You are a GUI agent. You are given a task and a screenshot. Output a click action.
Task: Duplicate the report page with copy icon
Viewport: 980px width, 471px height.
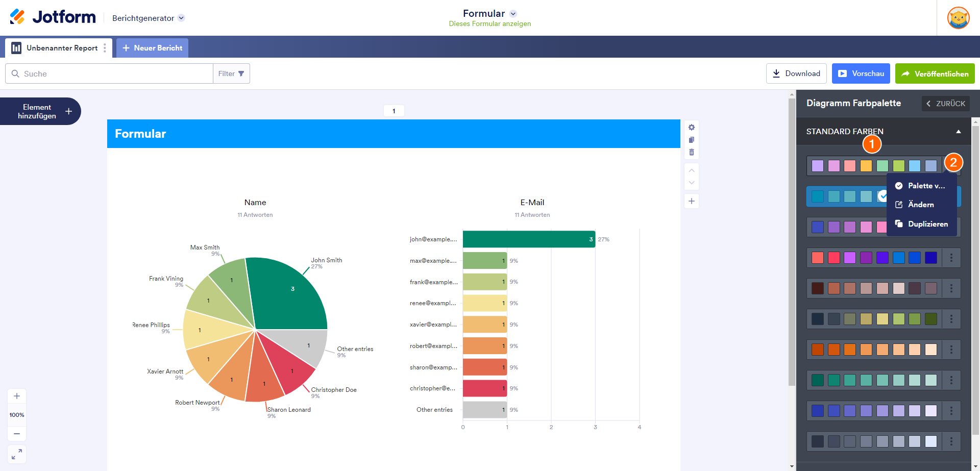(x=691, y=140)
